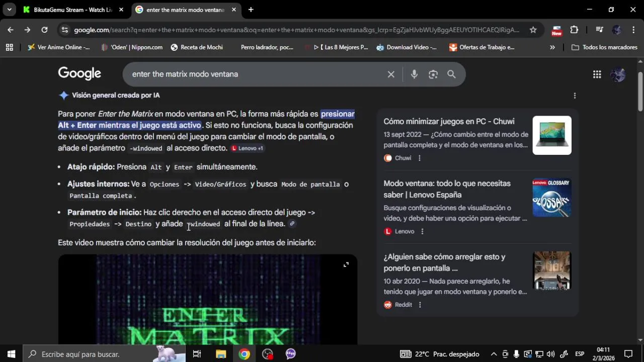This screenshot has width=644, height=362.
Task: Open Google apps grid
Action: (597, 74)
